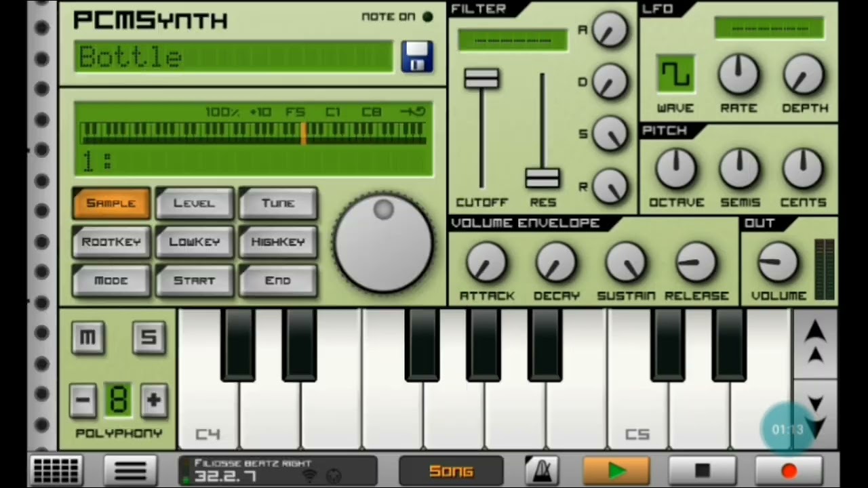
Task: Click the filter type display
Action: point(513,40)
